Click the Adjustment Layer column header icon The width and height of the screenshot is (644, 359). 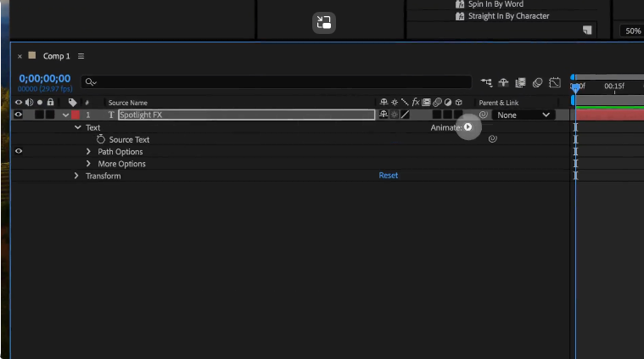click(448, 103)
